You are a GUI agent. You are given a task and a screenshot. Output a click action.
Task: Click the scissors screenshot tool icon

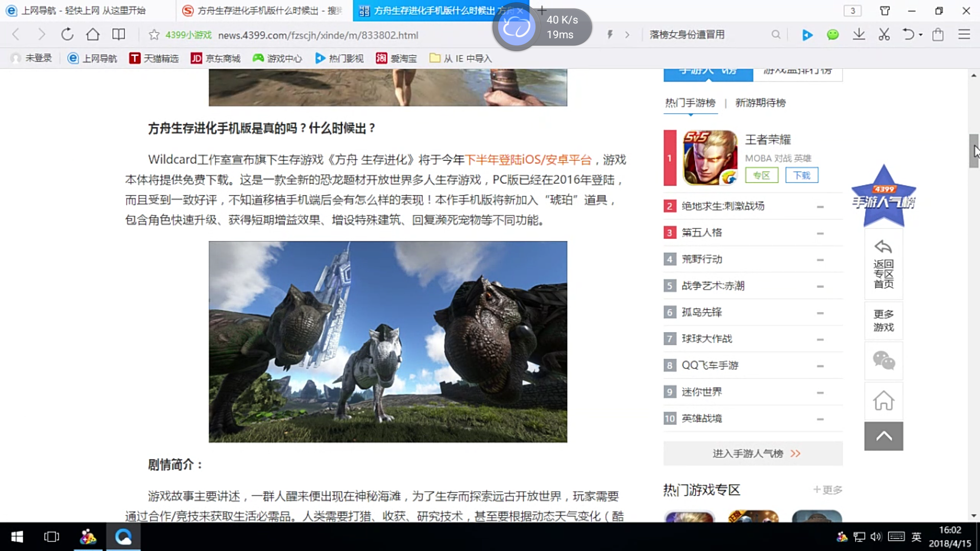click(885, 35)
